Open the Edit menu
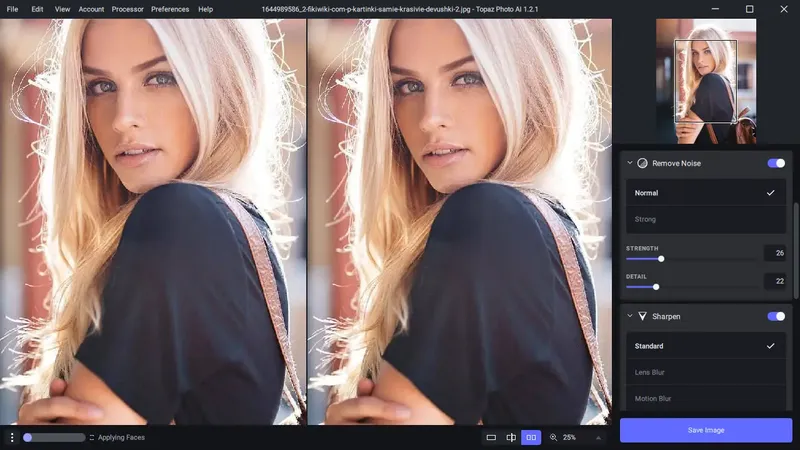Screen dimensions: 800x450 37,9
